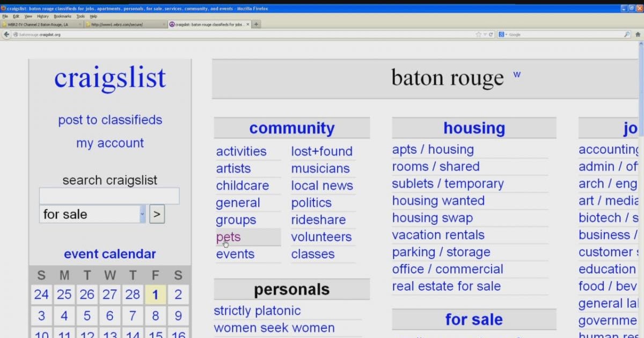The image size is (644, 338).
Task: Open the 'office / commercial' link
Action: pyautogui.click(x=448, y=269)
